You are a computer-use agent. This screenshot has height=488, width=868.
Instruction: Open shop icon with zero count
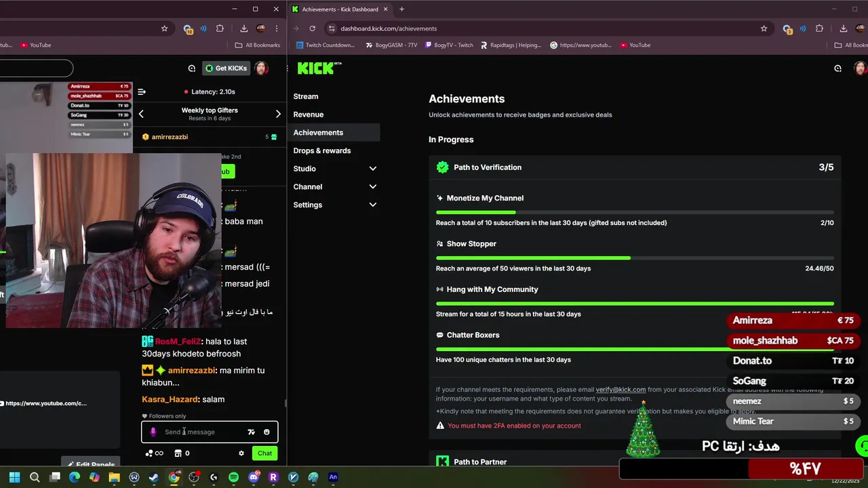[x=182, y=453]
